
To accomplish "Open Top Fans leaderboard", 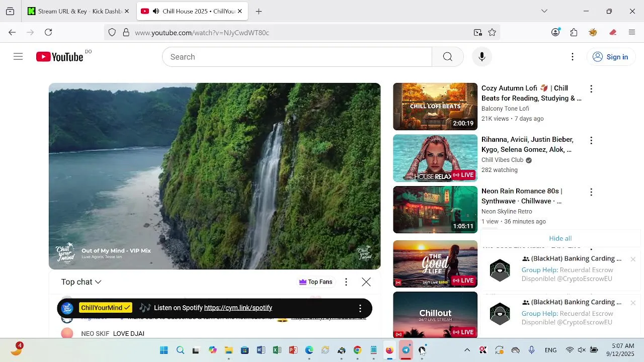I will click(x=315, y=282).
